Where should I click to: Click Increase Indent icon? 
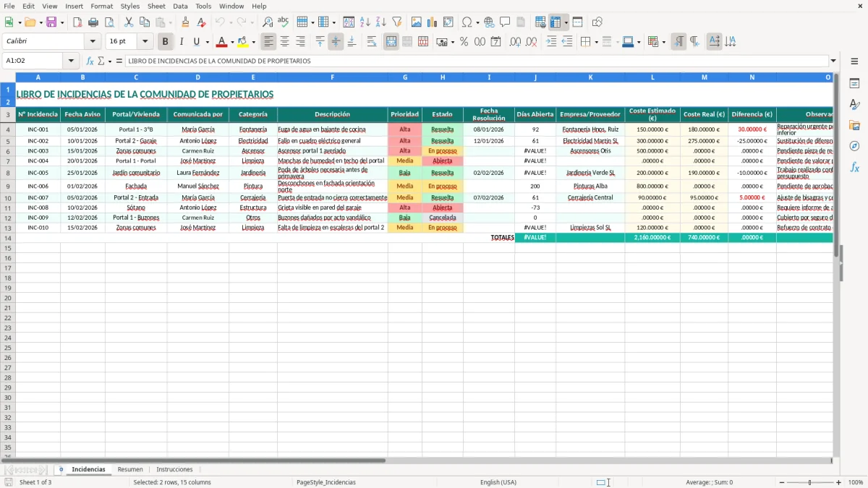551,42
